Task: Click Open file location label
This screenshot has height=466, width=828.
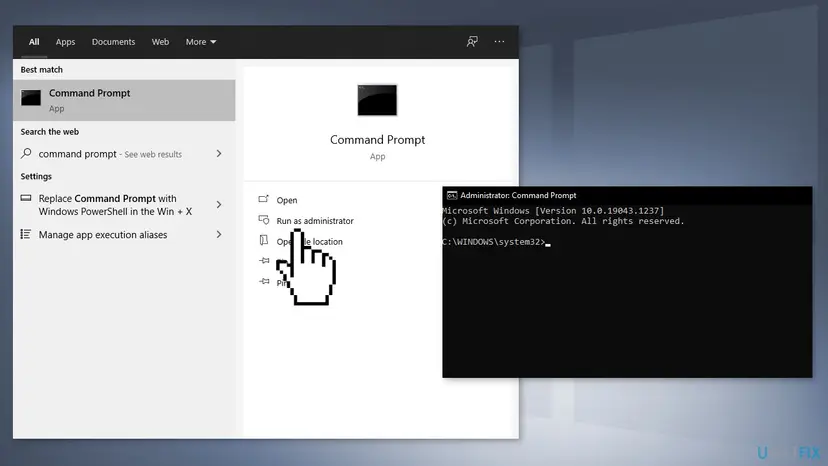Action: pyautogui.click(x=309, y=241)
